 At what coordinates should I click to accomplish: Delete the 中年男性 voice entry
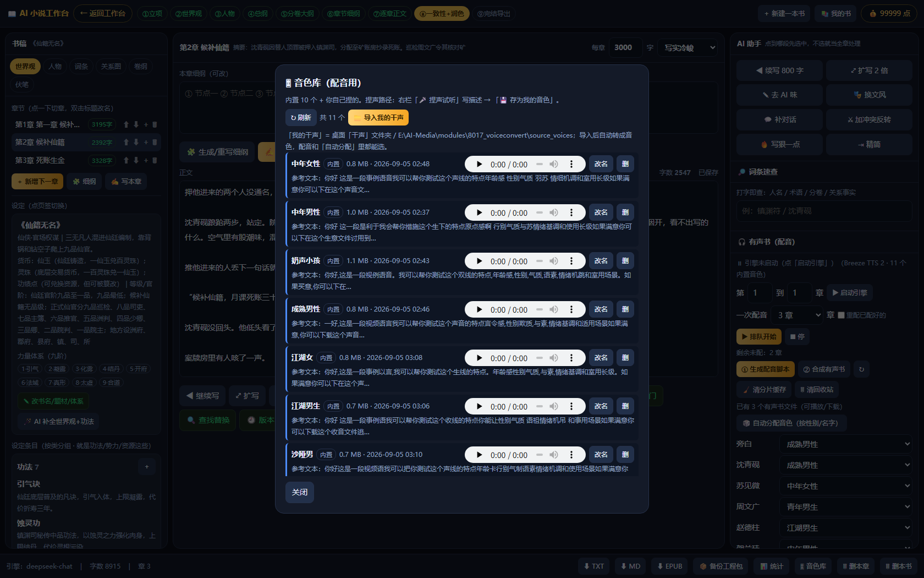[x=625, y=212]
